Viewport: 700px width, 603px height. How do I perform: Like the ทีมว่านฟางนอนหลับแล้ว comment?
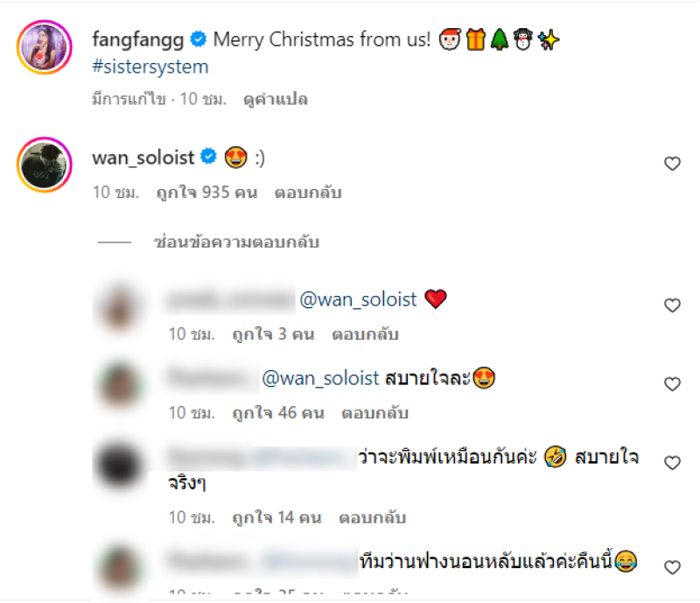click(672, 567)
